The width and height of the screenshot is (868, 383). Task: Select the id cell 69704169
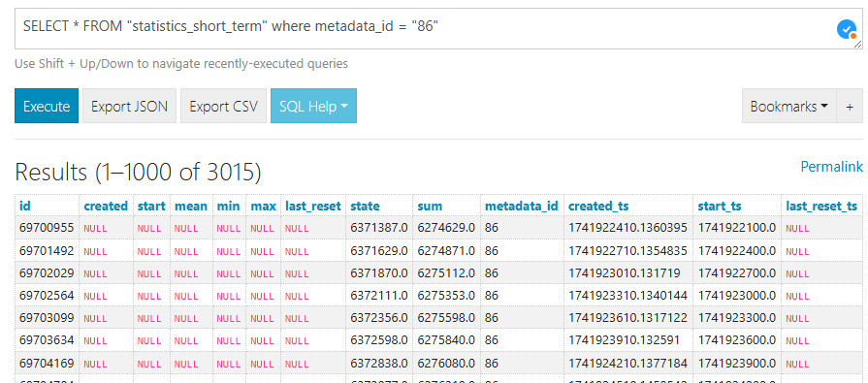click(47, 364)
